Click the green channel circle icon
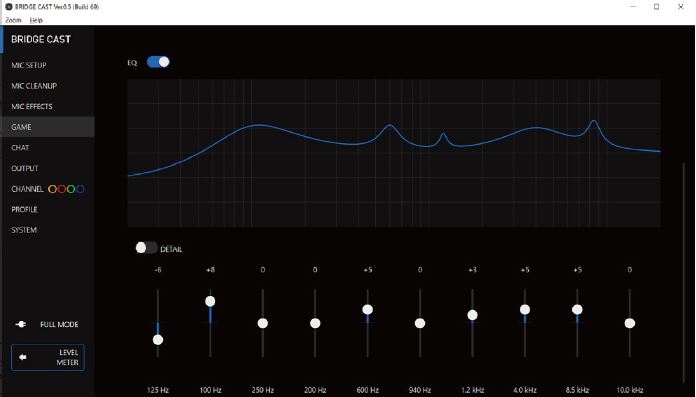 71,189
